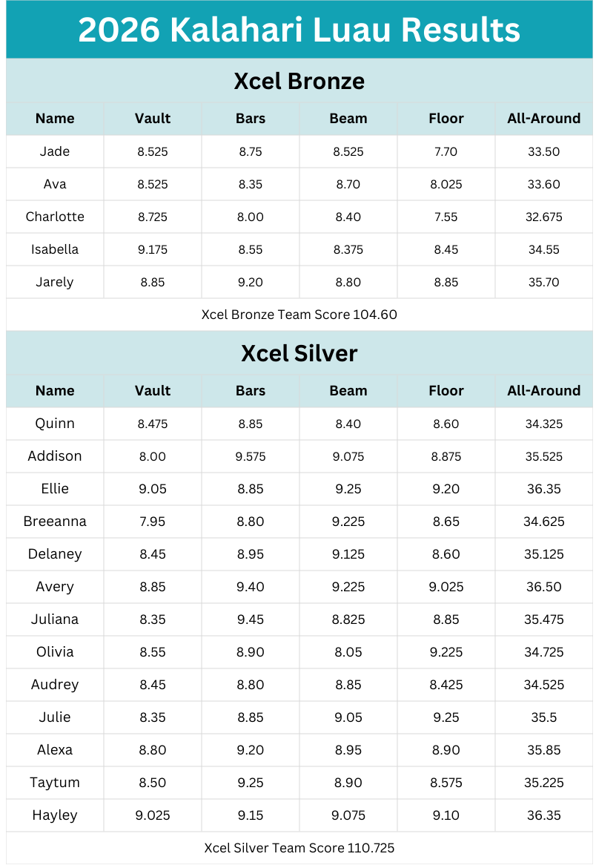
Task: Click the 2026 Kalahari Luau Results title
Action: (x=299, y=30)
